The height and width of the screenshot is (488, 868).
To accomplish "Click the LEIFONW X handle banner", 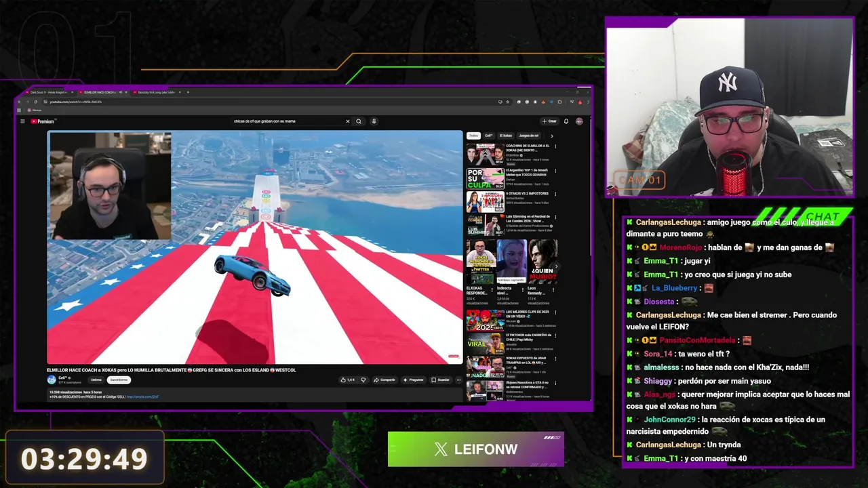I will 475,449.
